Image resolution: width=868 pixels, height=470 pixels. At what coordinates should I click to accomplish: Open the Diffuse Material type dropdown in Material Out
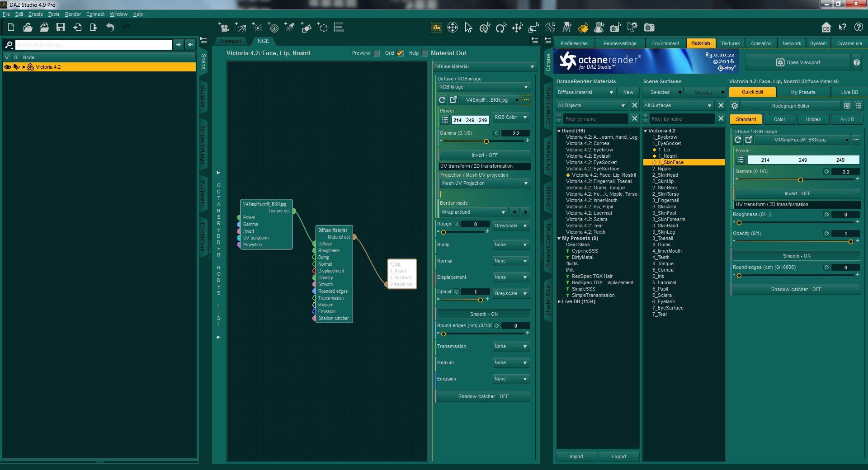point(484,66)
